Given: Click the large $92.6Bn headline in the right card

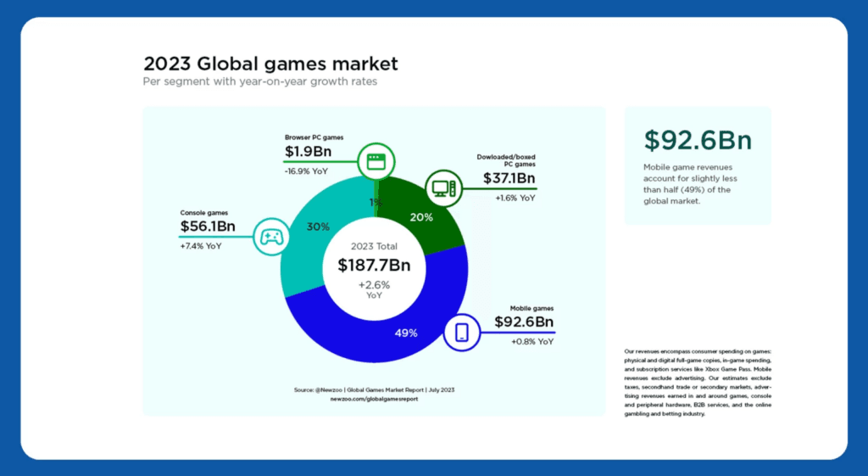Looking at the screenshot, I should click(697, 139).
